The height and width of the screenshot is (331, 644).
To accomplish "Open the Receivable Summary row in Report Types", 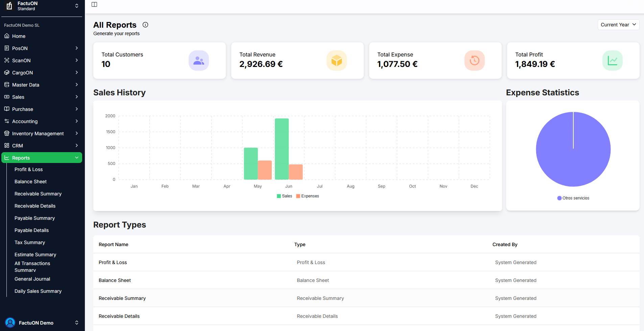I will coord(366,298).
